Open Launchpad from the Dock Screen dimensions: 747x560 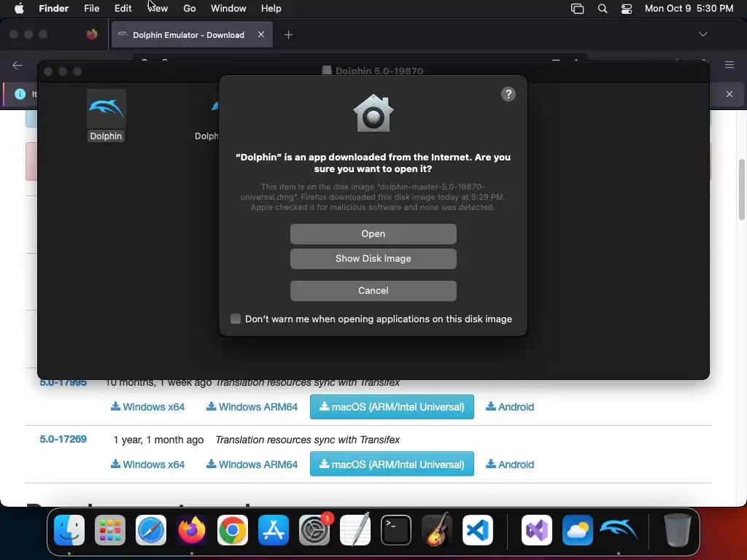pyautogui.click(x=110, y=530)
